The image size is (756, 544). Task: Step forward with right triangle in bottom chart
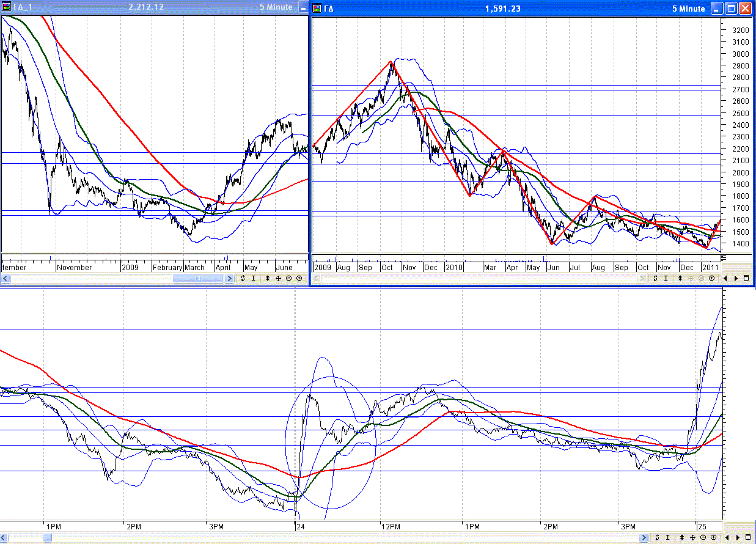tap(736, 537)
